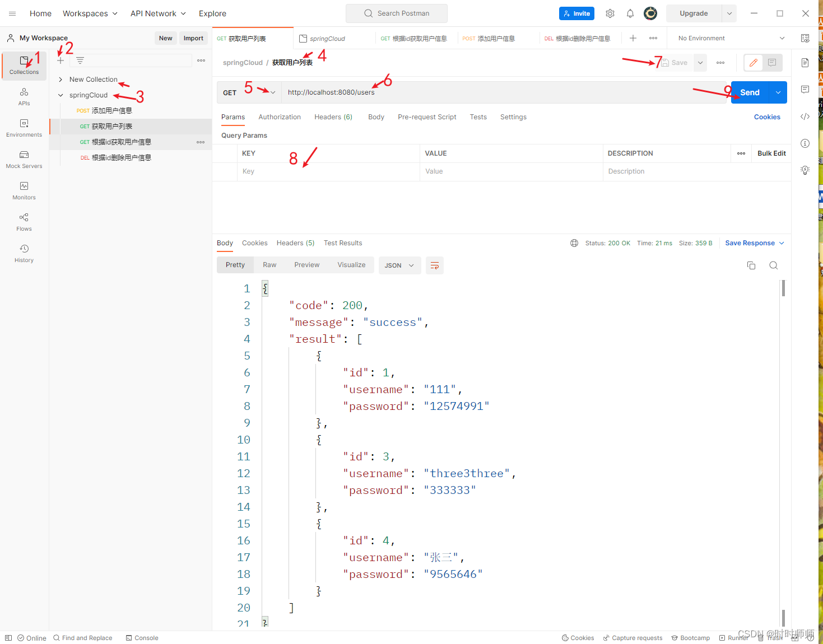
Task: Open the right sidebar Comments icon
Action: [x=805, y=90]
